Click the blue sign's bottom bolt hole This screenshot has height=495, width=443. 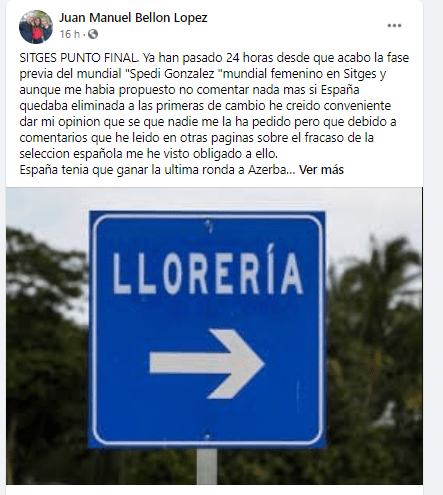(207, 437)
